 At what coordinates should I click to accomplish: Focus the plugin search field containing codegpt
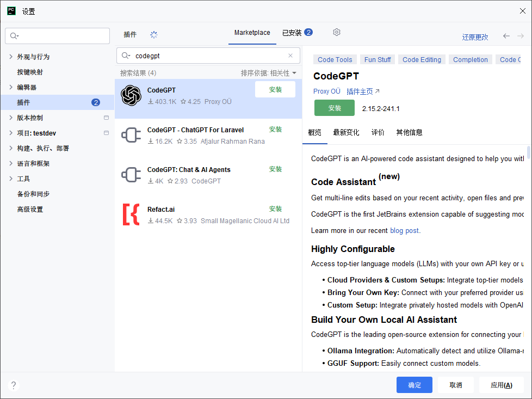[x=208, y=56]
